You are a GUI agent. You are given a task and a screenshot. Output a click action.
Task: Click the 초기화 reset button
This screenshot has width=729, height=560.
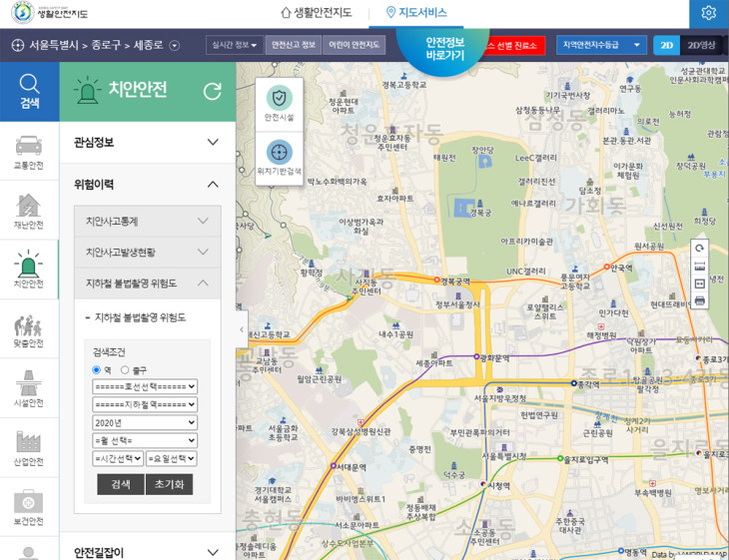coord(169,484)
